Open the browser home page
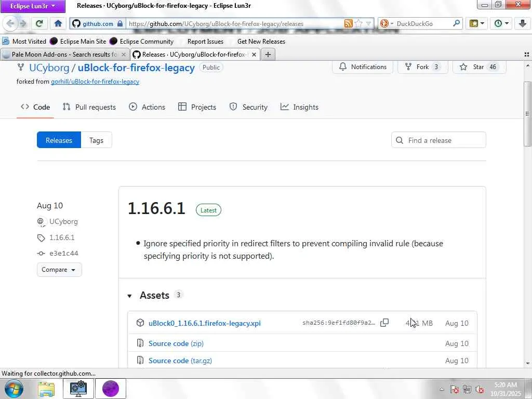Screen dimensions: 532x399 pyautogui.click(x=58, y=23)
